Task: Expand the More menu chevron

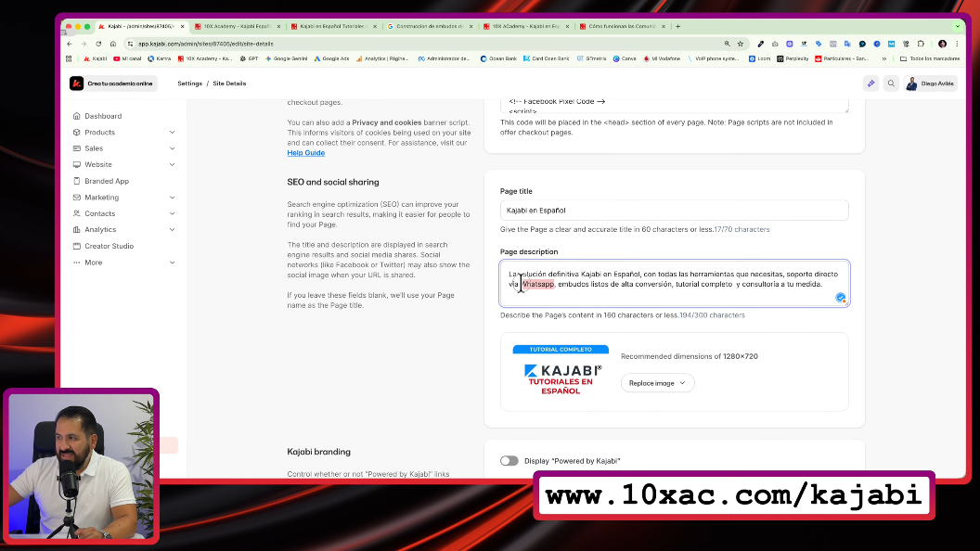Action: (x=172, y=263)
